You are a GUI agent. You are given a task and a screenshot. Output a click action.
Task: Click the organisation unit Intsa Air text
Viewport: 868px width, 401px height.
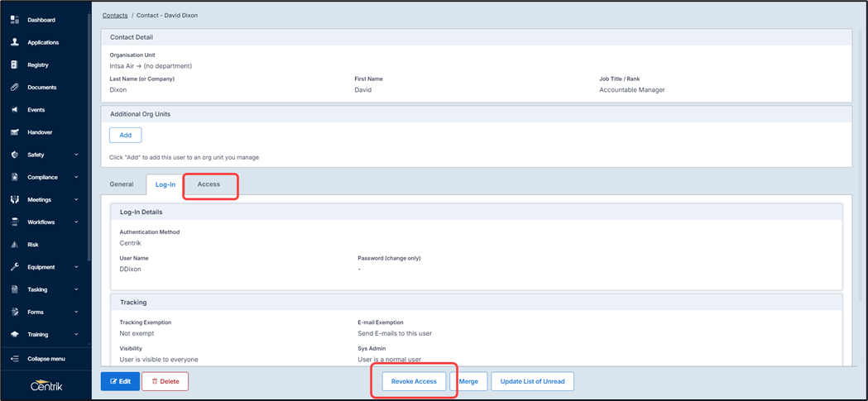[151, 66]
